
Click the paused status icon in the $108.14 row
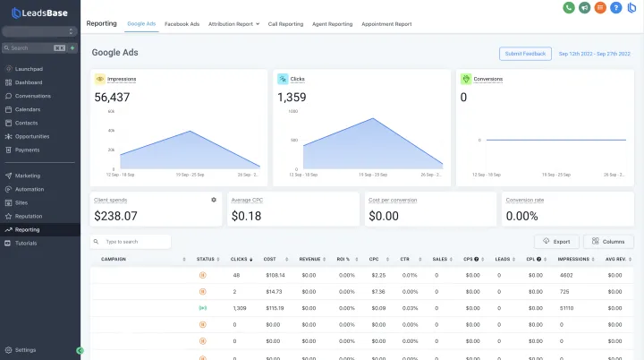click(x=202, y=275)
